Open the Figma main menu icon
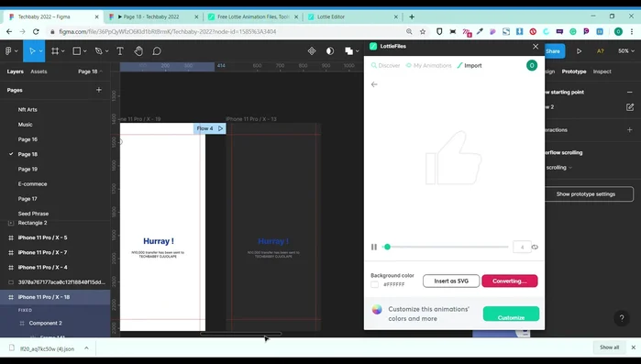Image resolution: width=641 pixels, height=364 pixels. point(8,51)
